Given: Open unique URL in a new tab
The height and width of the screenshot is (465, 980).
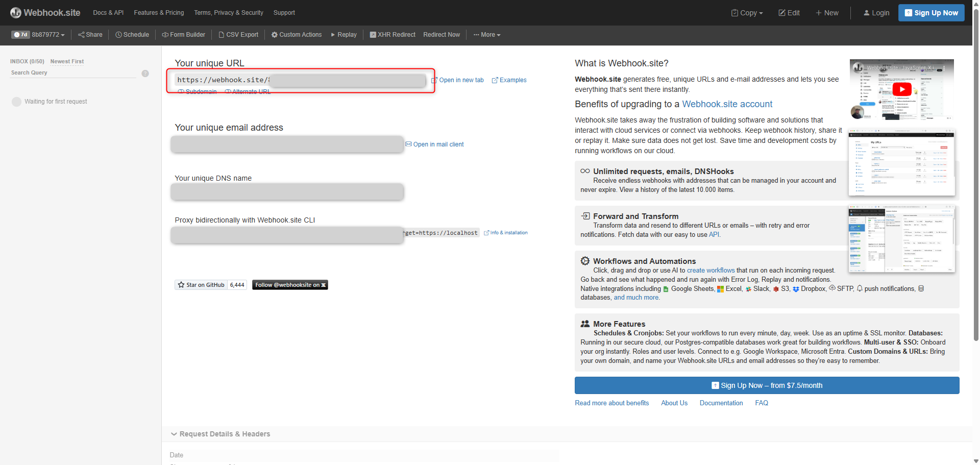Looking at the screenshot, I should click(458, 80).
